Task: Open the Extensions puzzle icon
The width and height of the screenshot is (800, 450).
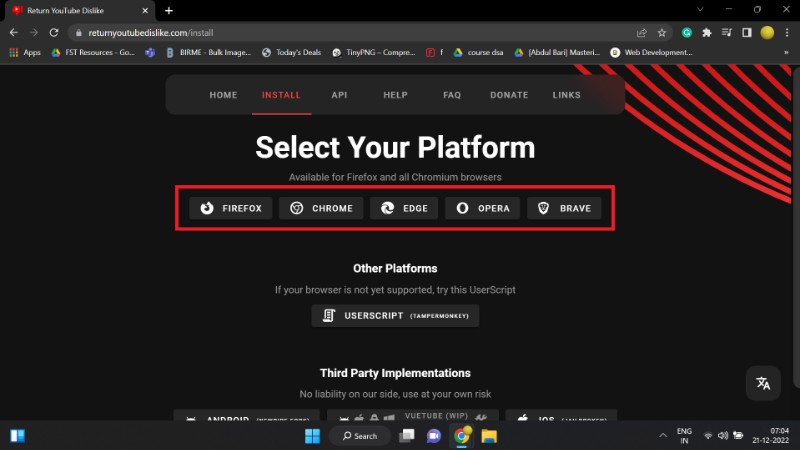Action: (x=707, y=33)
